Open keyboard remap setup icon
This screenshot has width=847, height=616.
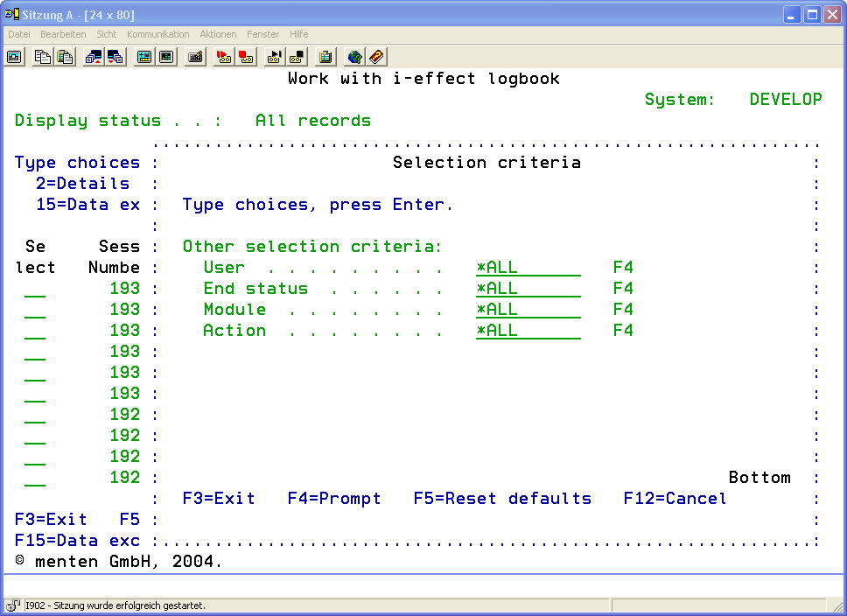pos(195,57)
